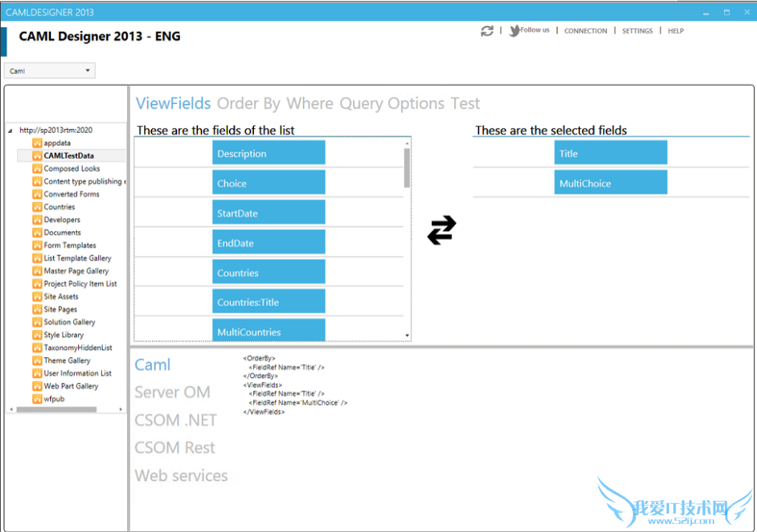This screenshot has height=532, width=757.
Task: Open the SETTINGS menu
Action: (x=637, y=31)
